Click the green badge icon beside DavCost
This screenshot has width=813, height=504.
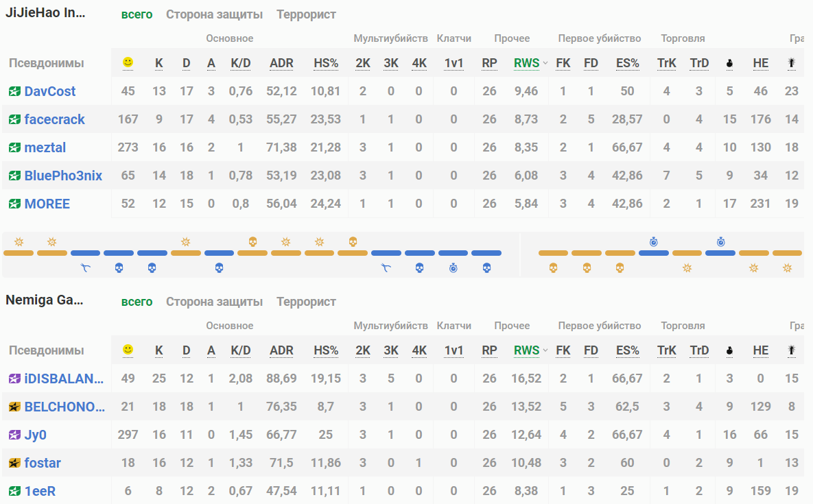15,91
